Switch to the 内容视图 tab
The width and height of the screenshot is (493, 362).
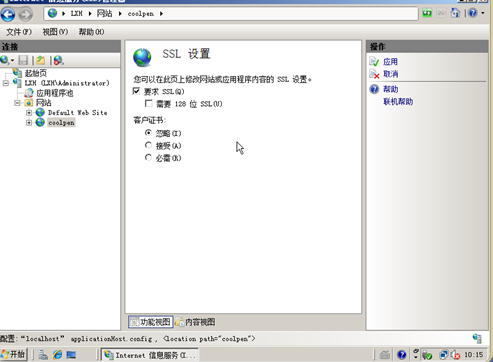195,322
